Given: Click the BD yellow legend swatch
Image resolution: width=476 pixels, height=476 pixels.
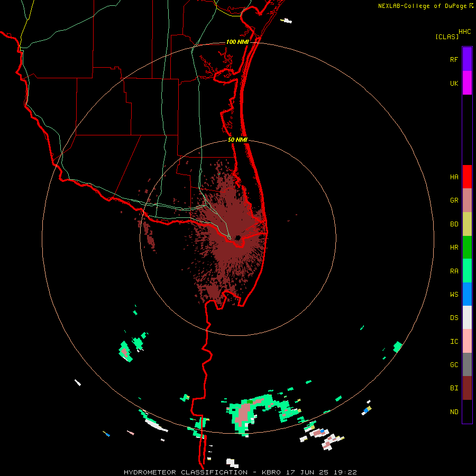Looking at the screenshot, I should [467, 224].
